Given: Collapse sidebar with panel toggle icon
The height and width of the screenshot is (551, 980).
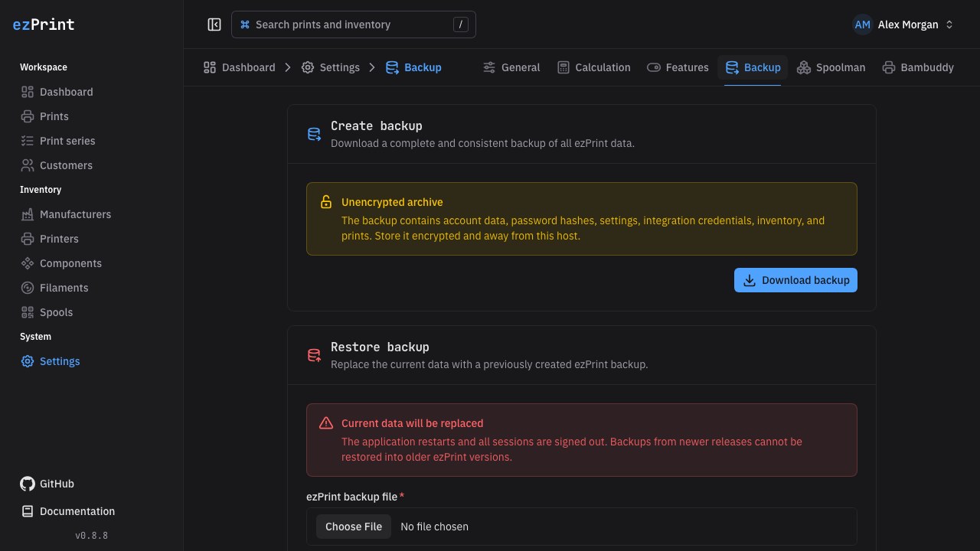Looking at the screenshot, I should pos(214,24).
